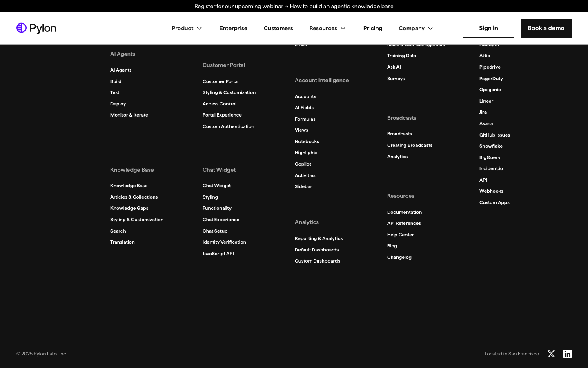This screenshot has height=368, width=588.
Task: Open Customers in the top navigation
Action: [x=278, y=28]
